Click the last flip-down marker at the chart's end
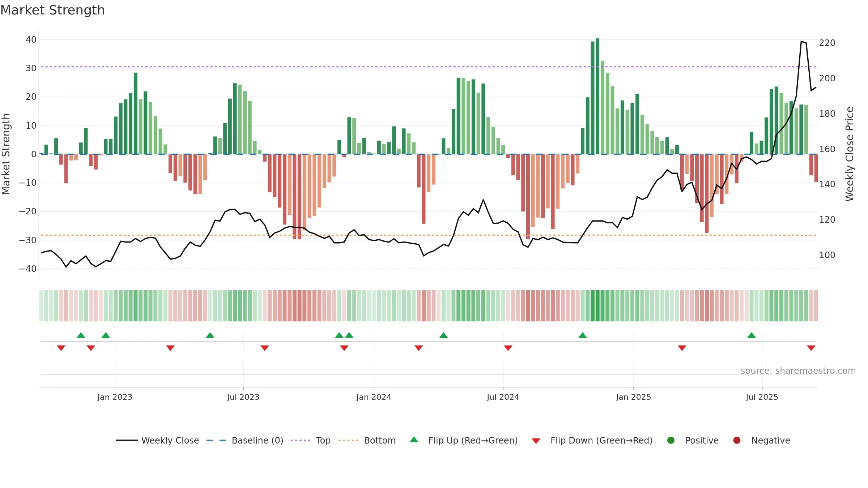This screenshot has height=488, width=868. (x=811, y=348)
